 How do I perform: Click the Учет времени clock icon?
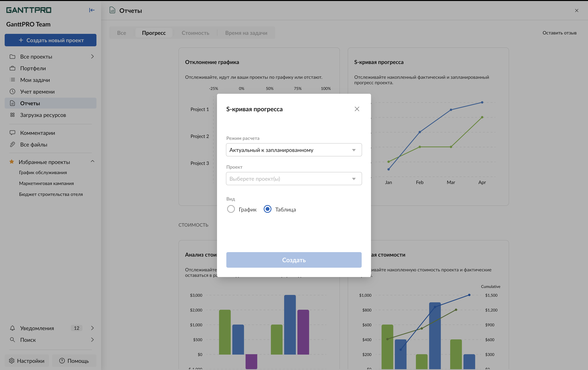click(x=12, y=92)
